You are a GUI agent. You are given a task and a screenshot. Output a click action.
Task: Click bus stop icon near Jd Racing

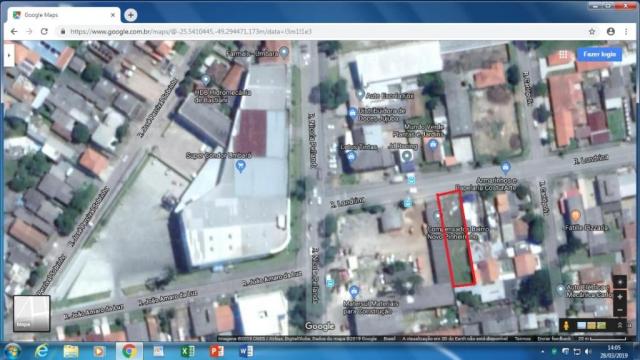(411, 179)
